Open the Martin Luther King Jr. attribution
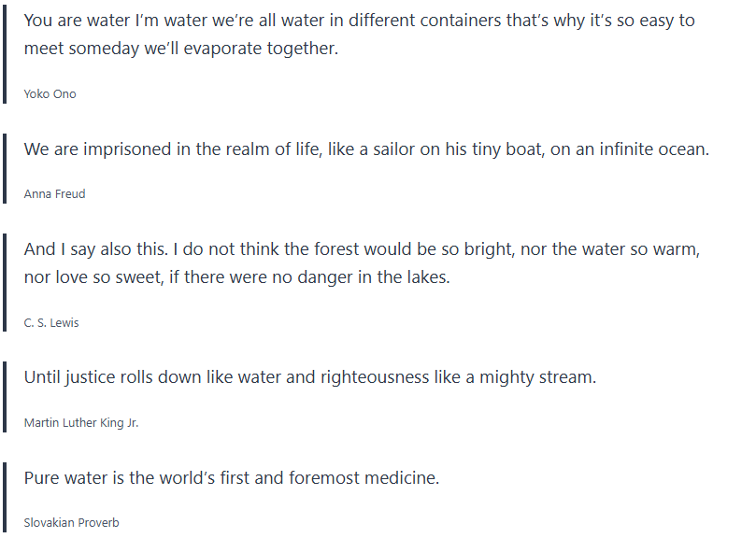Image resolution: width=756 pixels, height=538 pixels. pyautogui.click(x=81, y=423)
